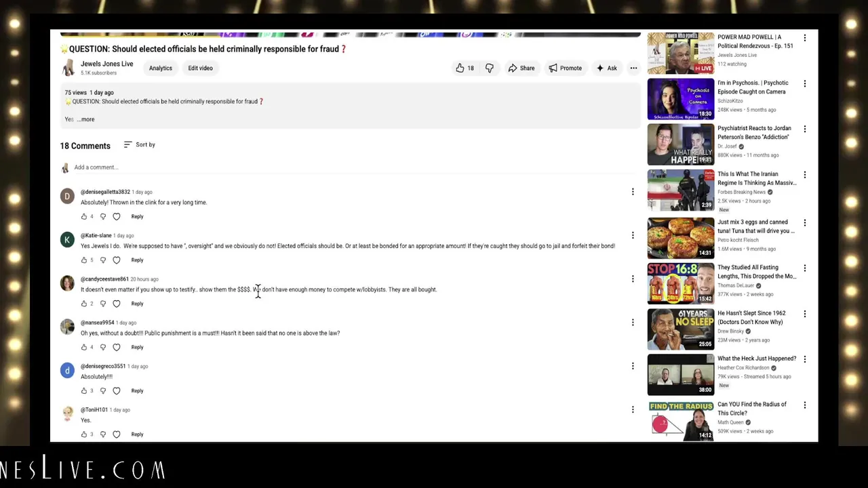The height and width of the screenshot is (488, 868).
Task: Heart @candyceestave861's comment
Action: (x=117, y=304)
